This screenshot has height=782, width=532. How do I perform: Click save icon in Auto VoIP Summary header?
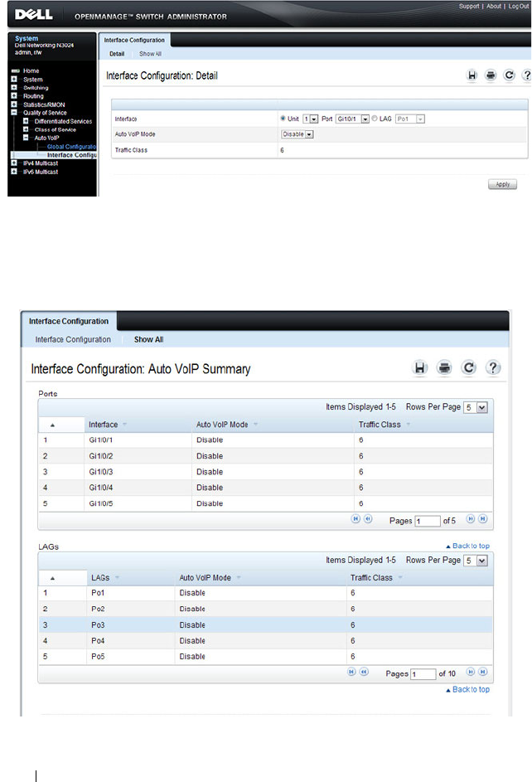click(x=420, y=368)
